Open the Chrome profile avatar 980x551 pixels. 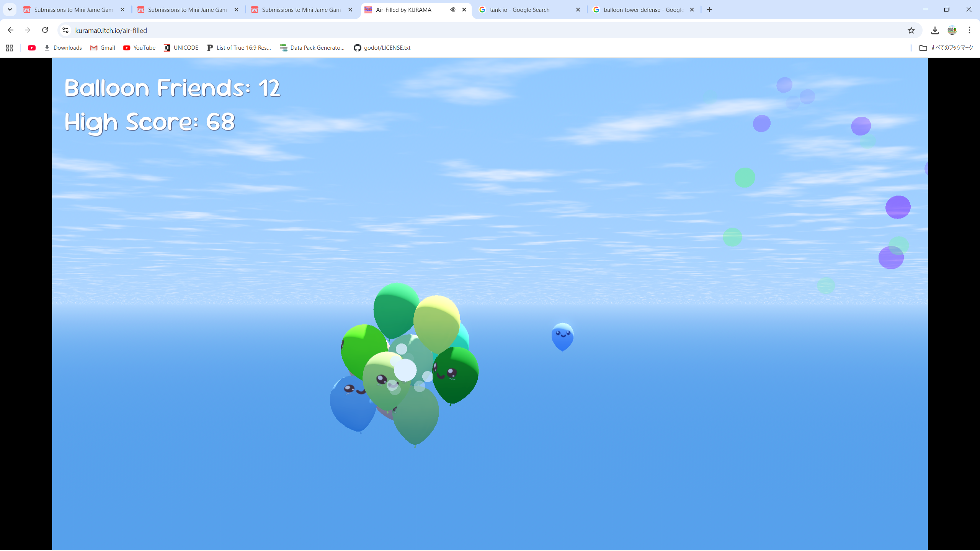pyautogui.click(x=952, y=30)
